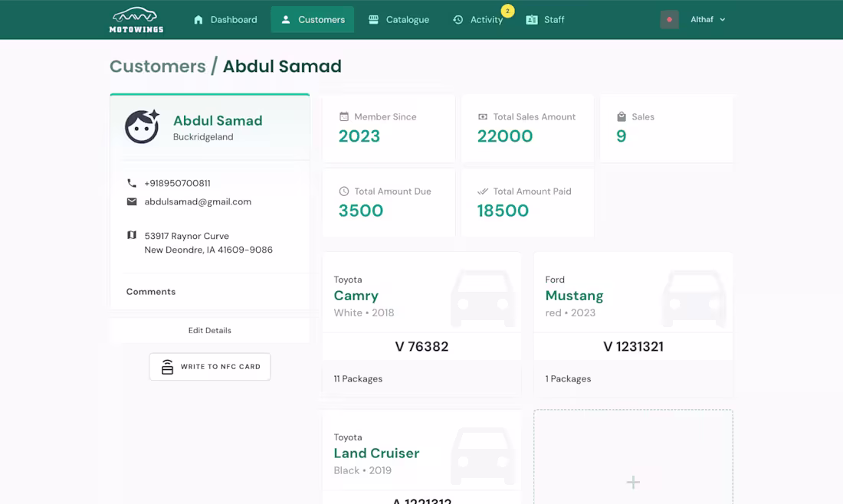Click the NFC card icon
Viewport: 843px width, 504px height.
click(x=167, y=367)
